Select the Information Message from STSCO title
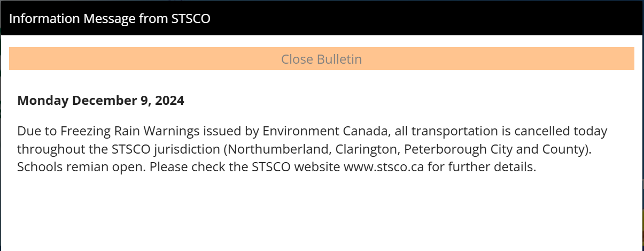644x251 pixels. point(110,19)
